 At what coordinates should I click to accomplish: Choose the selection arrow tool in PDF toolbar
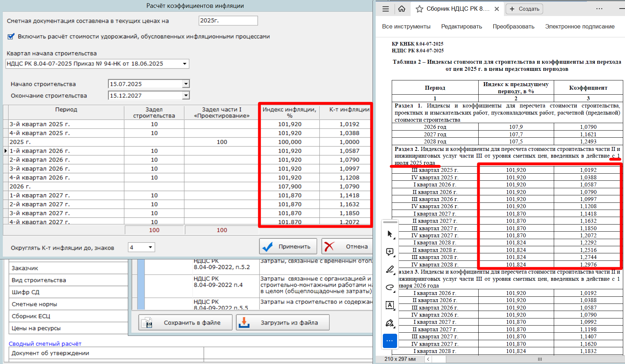pyautogui.click(x=390, y=234)
